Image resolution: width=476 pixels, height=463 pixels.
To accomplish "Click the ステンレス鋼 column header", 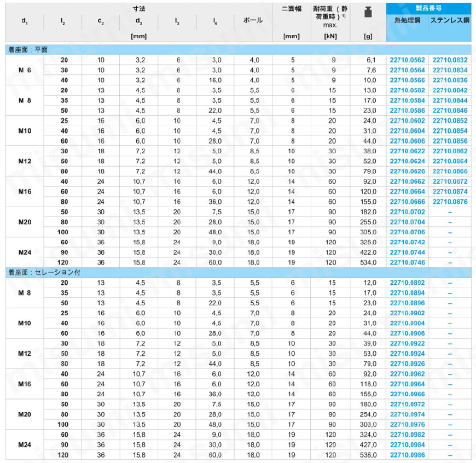I will (450, 20).
